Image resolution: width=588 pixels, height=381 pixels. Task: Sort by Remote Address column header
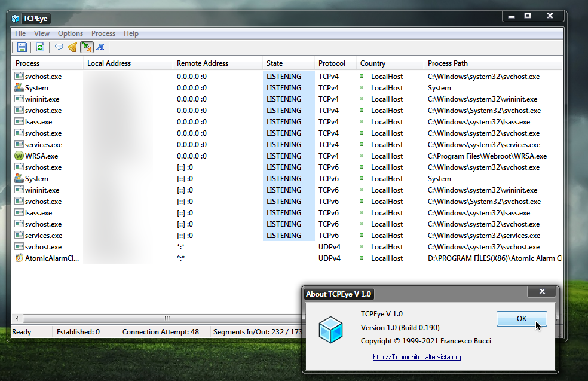(218, 63)
